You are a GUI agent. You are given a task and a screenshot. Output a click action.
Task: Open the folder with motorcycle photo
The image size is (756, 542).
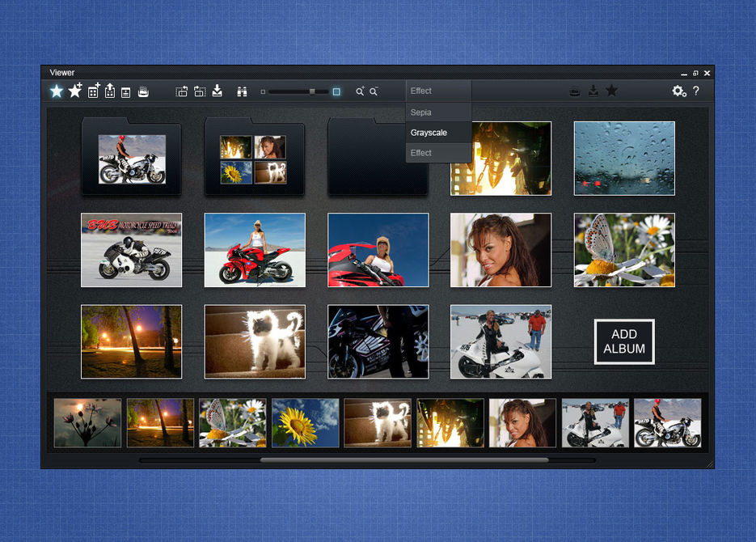(132, 159)
